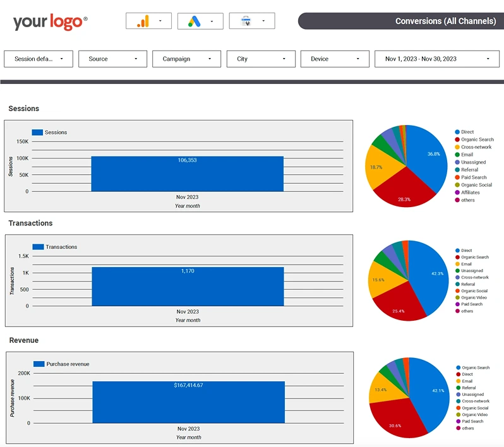The width and height of the screenshot is (504, 447).
Task: Click the blue Purchase revenue legend square
Action: [39, 364]
